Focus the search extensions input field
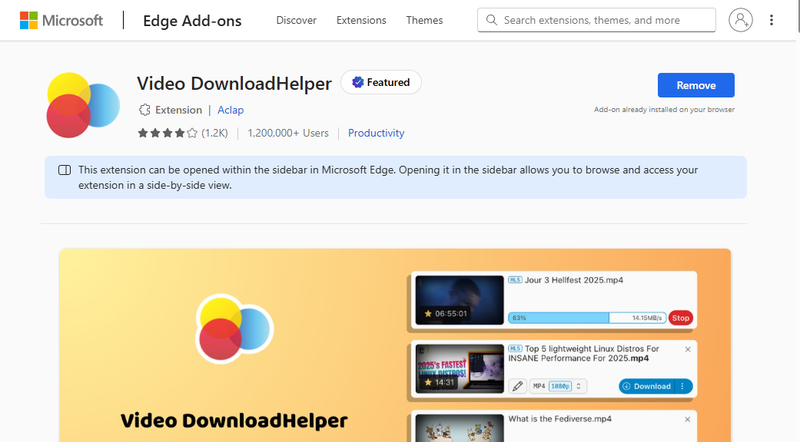 [x=596, y=20]
